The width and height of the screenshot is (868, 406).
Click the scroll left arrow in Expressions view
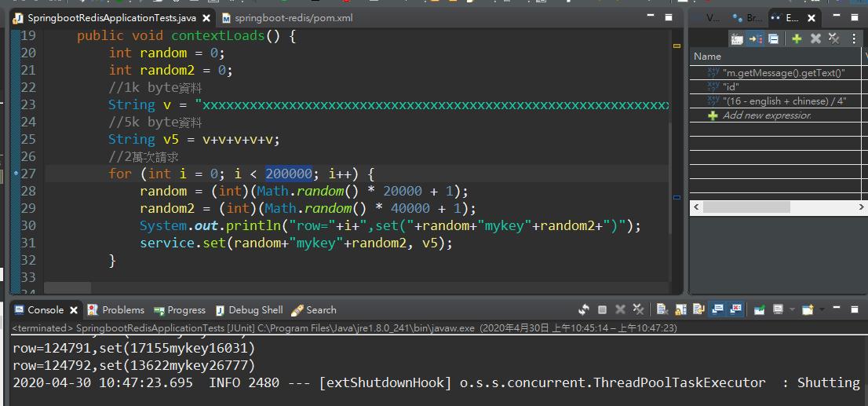pos(696,207)
